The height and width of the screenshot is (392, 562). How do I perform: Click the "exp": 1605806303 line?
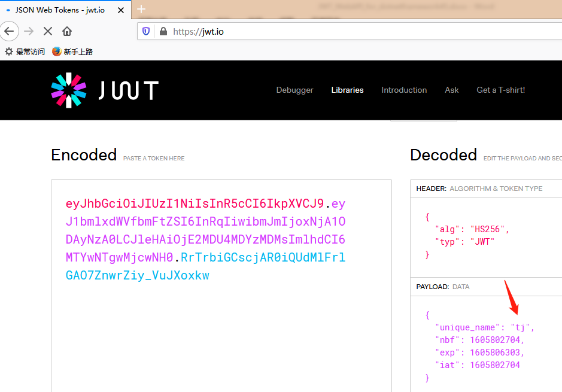point(479,353)
